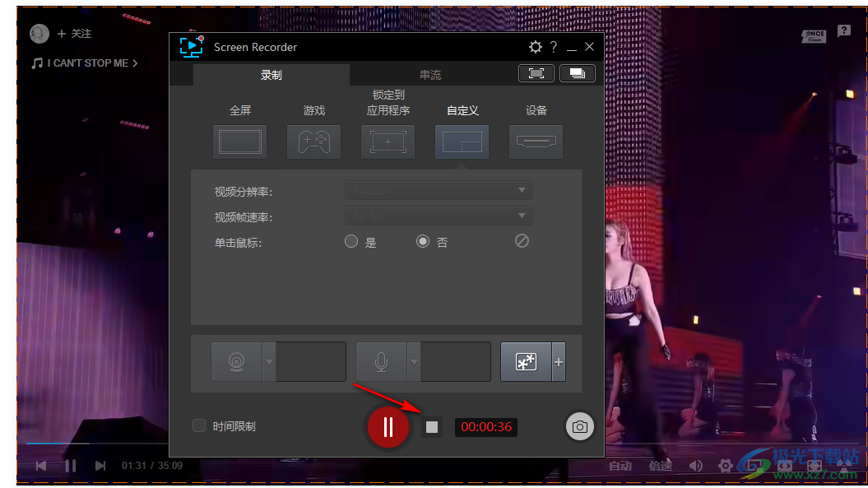This screenshot has width=868, height=488.
Task: Switch to the 录制 recording tab
Action: pyautogui.click(x=272, y=74)
